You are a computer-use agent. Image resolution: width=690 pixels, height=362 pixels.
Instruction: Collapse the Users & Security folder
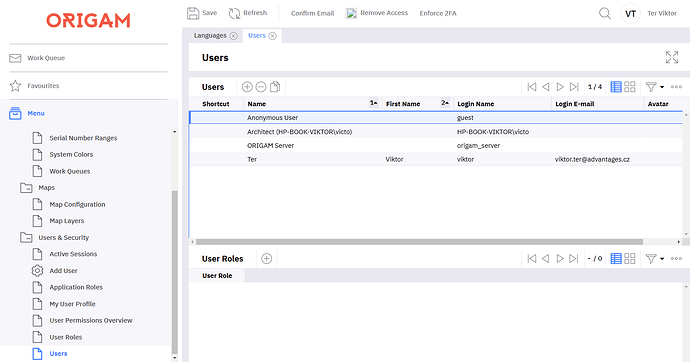click(x=26, y=238)
